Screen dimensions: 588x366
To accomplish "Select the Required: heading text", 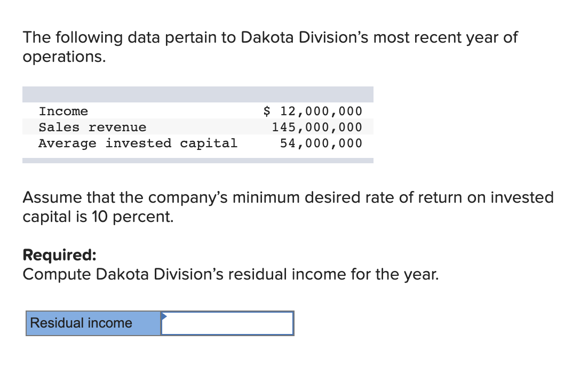I will 59,255.
